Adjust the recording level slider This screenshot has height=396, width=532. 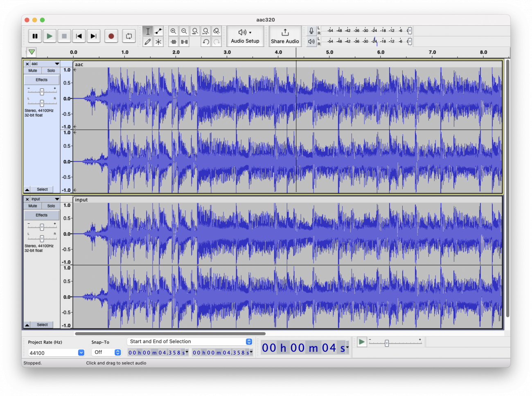point(409,31)
